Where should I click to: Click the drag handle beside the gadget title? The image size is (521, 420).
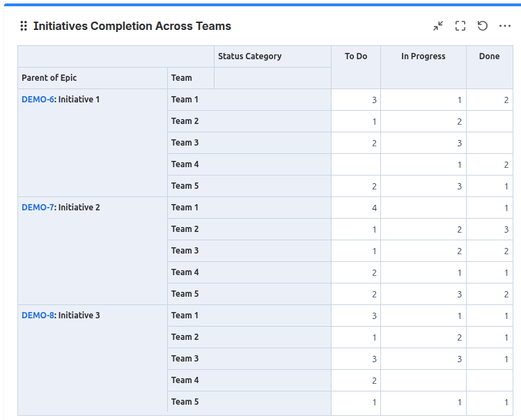point(24,26)
